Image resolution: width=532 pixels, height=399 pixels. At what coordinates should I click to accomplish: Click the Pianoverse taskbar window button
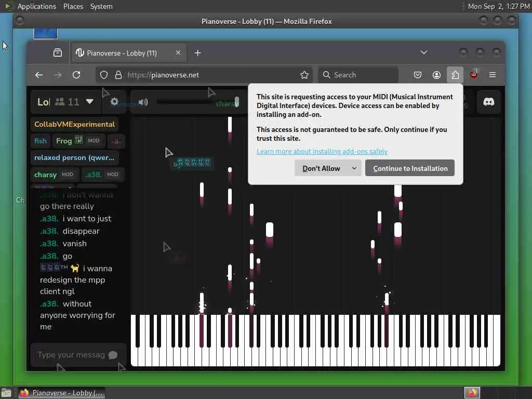[x=61, y=393]
